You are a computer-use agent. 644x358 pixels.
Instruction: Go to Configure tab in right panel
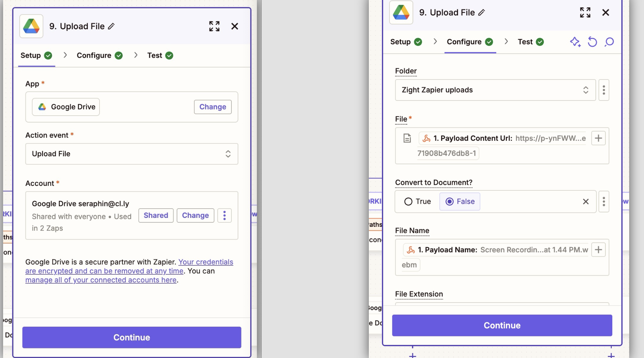click(470, 42)
